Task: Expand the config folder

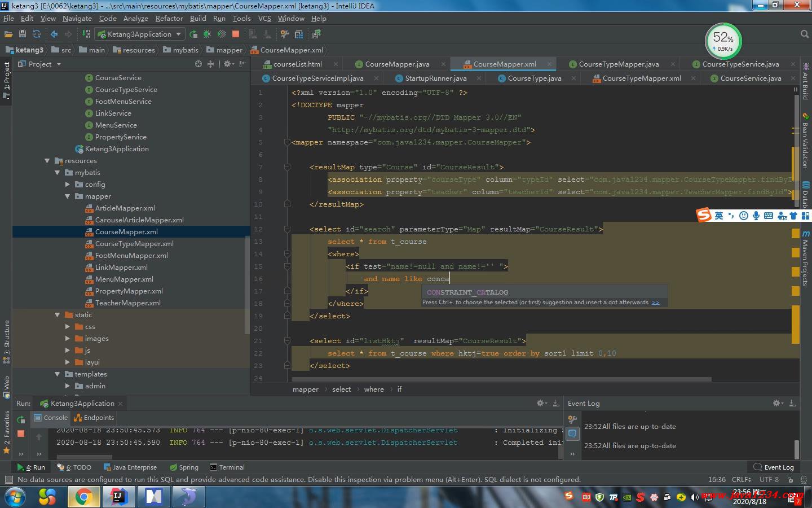Action: [x=68, y=185]
